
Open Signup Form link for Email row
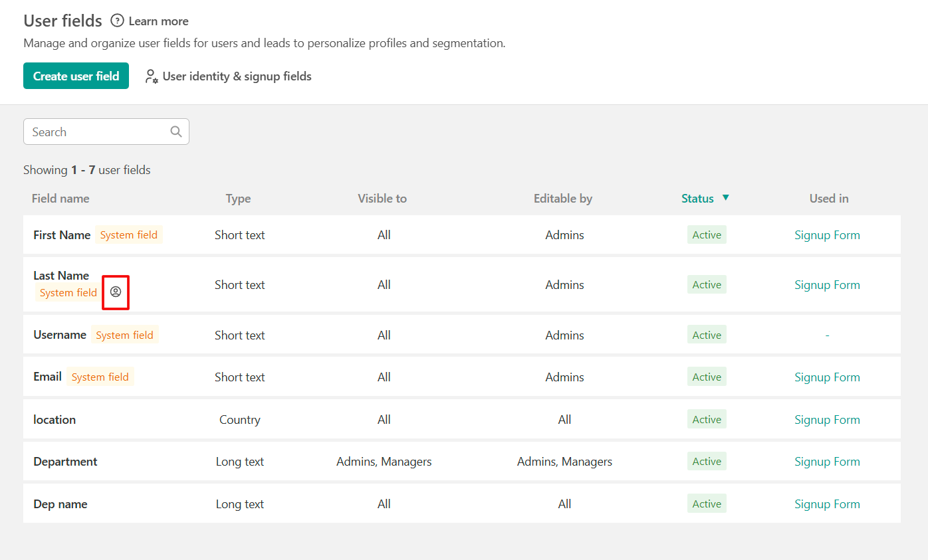tap(827, 377)
